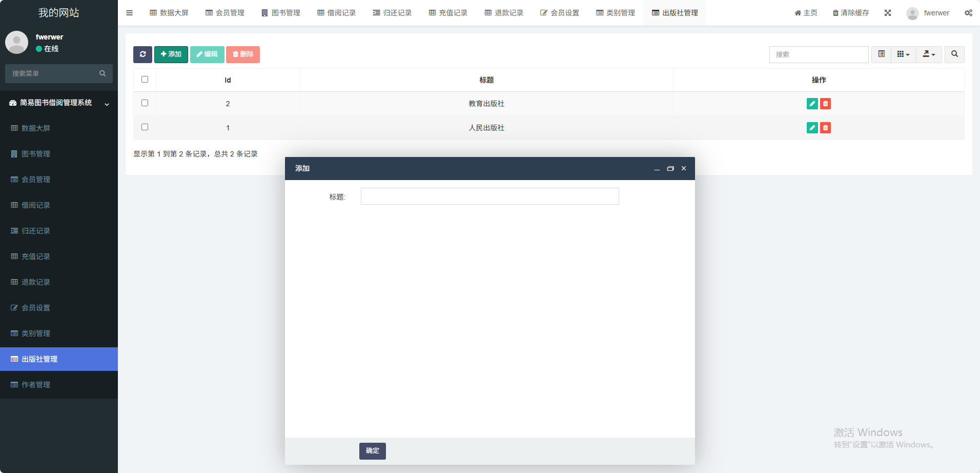Toggle the sidebar hamburger menu icon

(x=129, y=13)
